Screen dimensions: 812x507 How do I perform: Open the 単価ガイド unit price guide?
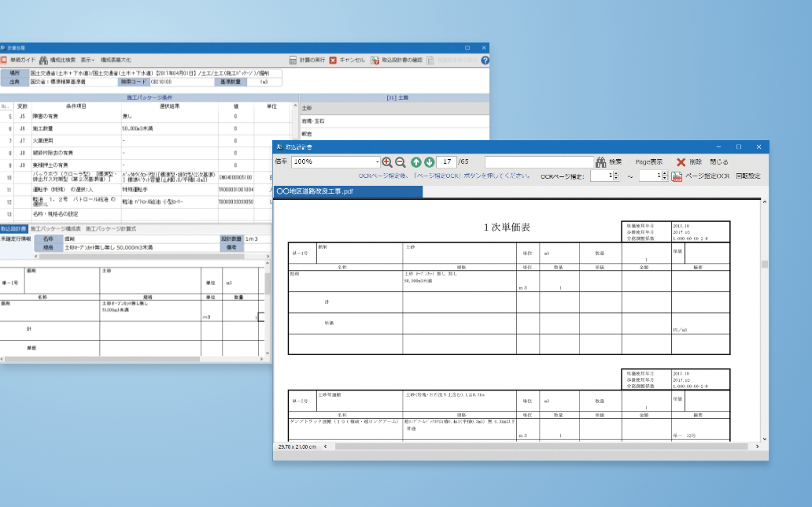[17, 60]
